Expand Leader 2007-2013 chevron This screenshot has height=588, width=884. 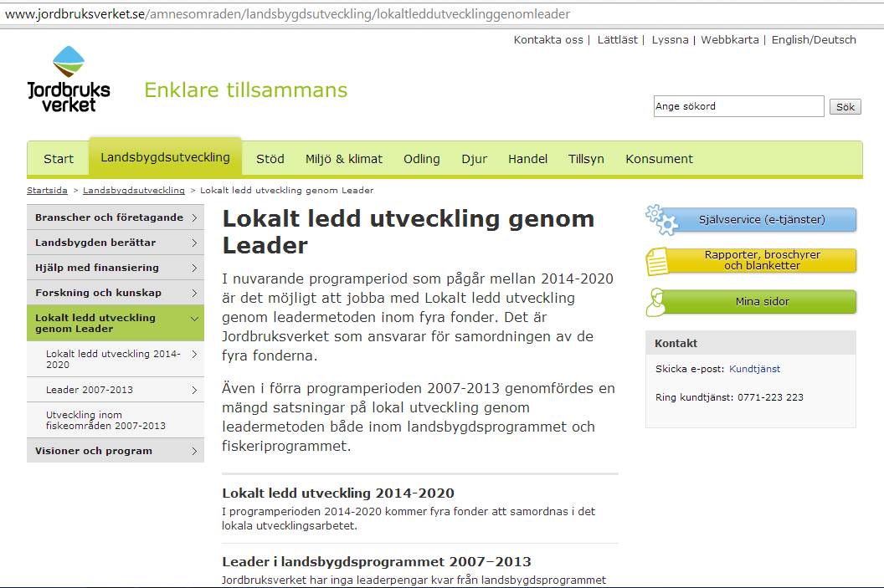pyautogui.click(x=194, y=391)
